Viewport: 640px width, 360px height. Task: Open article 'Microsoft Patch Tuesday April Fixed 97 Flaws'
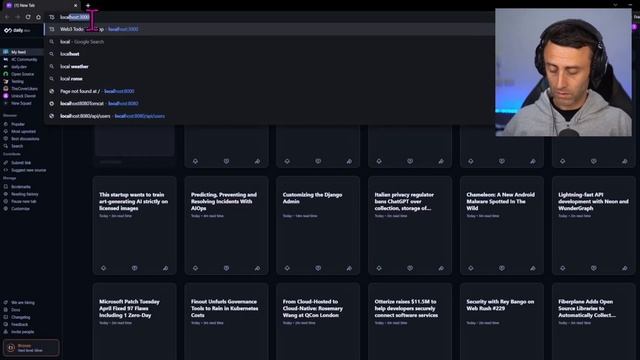(x=129, y=308)
